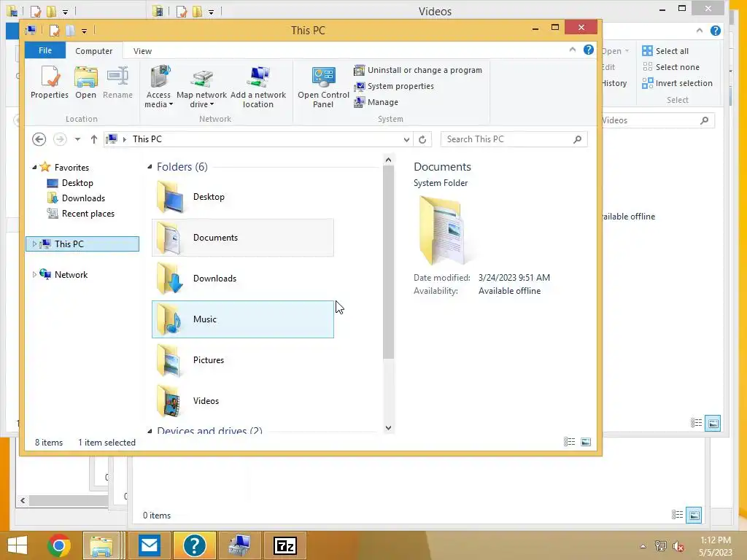Open the Map network drive dropdown

click(201, 87)
